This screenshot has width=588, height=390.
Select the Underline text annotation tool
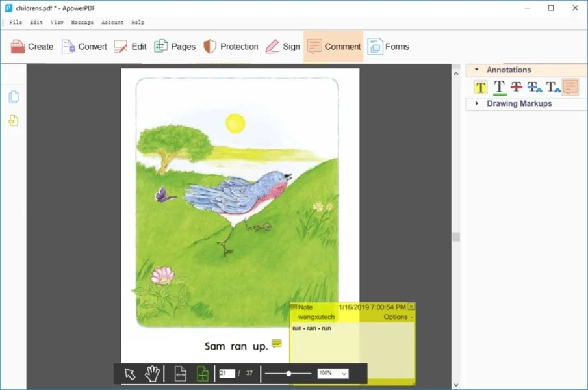499,87
